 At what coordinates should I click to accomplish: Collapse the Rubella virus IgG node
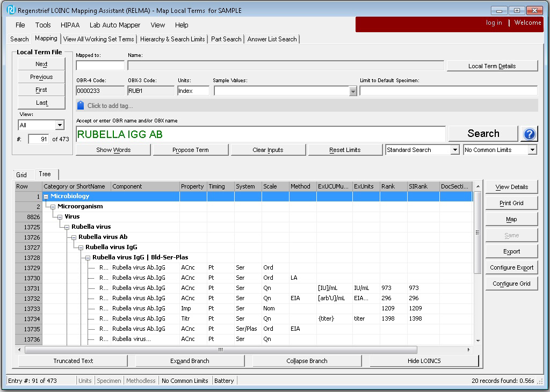81,248
